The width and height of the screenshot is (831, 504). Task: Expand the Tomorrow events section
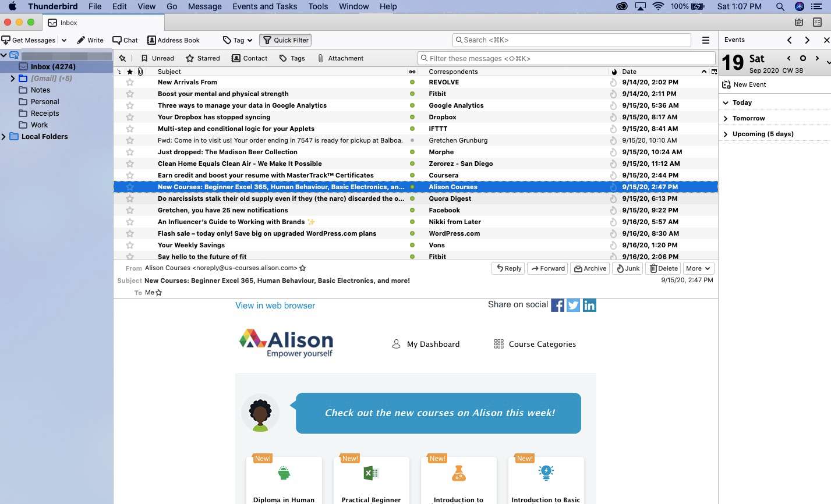coord(726,118)
